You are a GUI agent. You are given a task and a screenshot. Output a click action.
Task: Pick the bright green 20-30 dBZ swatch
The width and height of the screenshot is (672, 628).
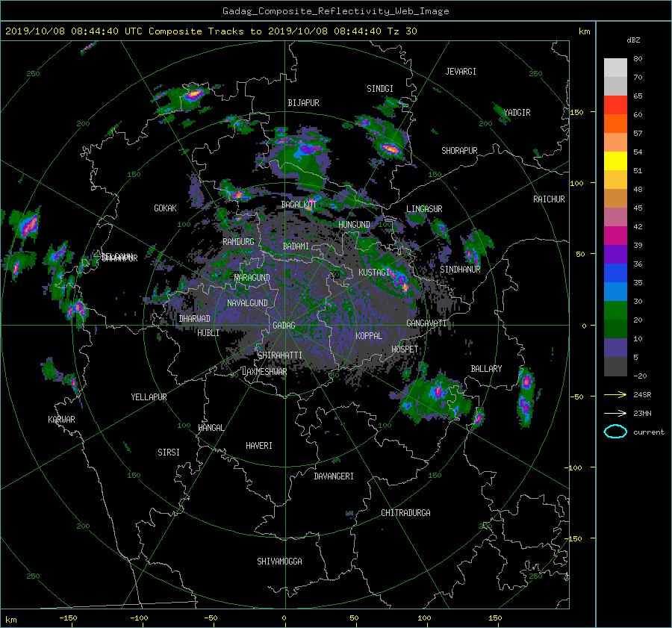(615, 311)
